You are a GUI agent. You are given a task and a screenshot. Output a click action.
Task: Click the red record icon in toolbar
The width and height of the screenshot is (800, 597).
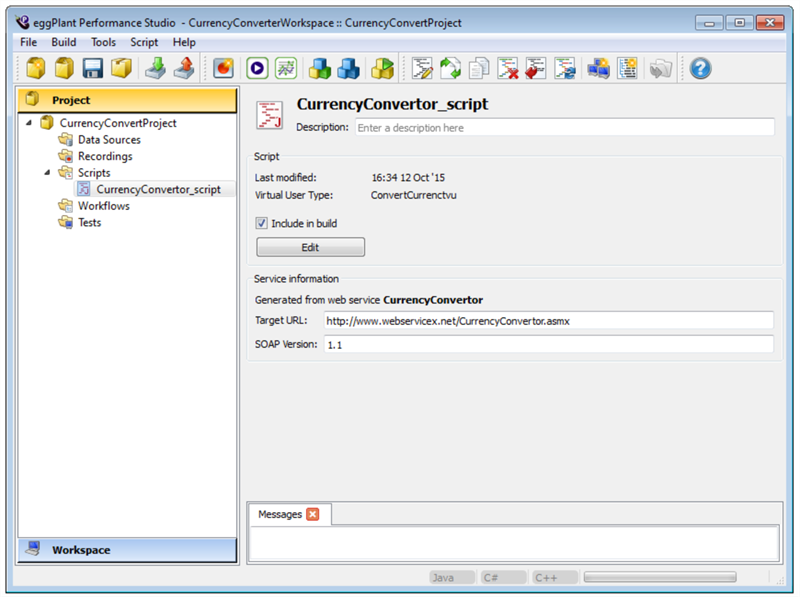(x=224, y=68)
